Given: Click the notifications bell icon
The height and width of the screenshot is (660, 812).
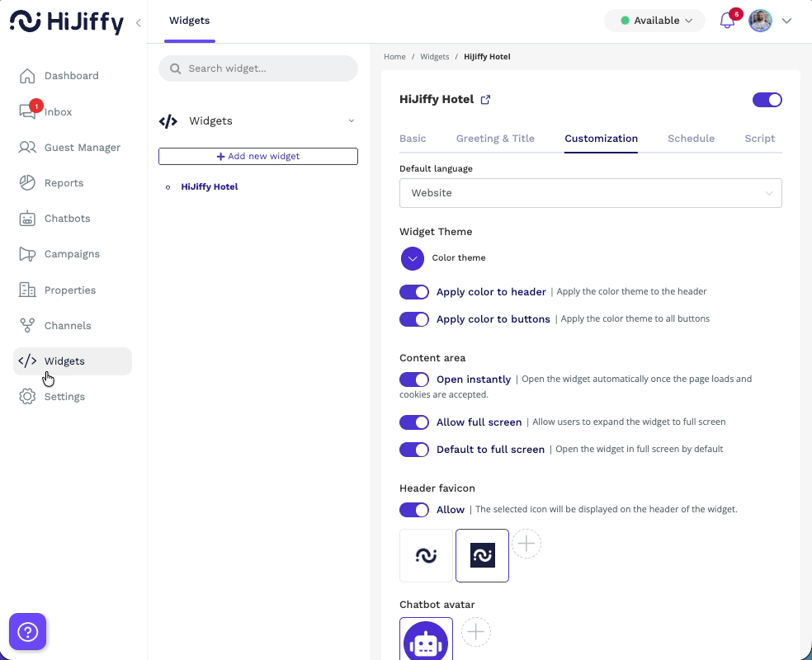Looking at the screenshot, I should point(727,21).
